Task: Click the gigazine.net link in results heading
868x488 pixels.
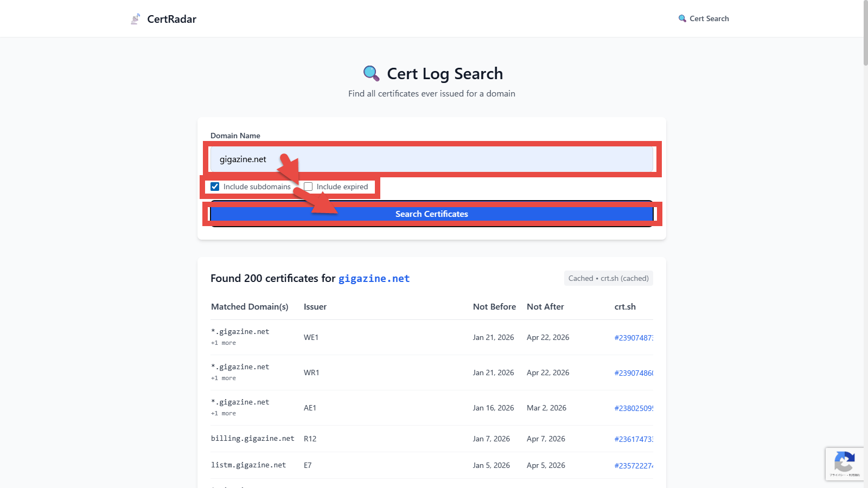Action: coord(374,279)
